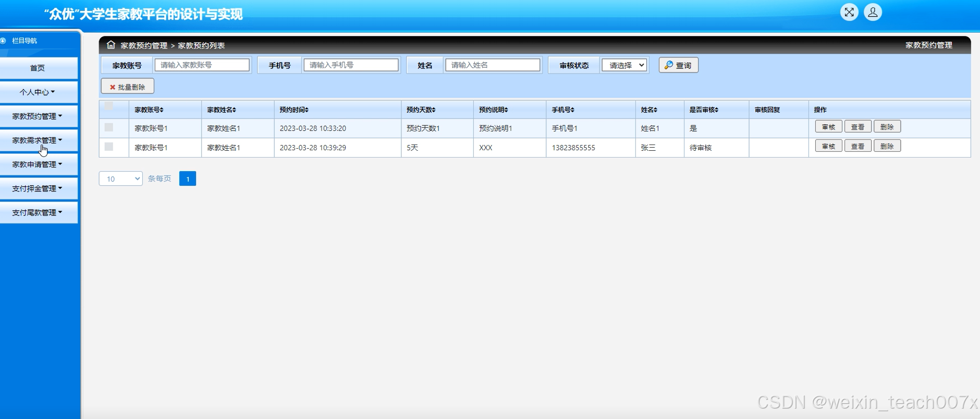The height and width of the screenshot is (419, 980).
Task: Expand the 家教需求管理 sidebar menu
Action: pos(38,140)
